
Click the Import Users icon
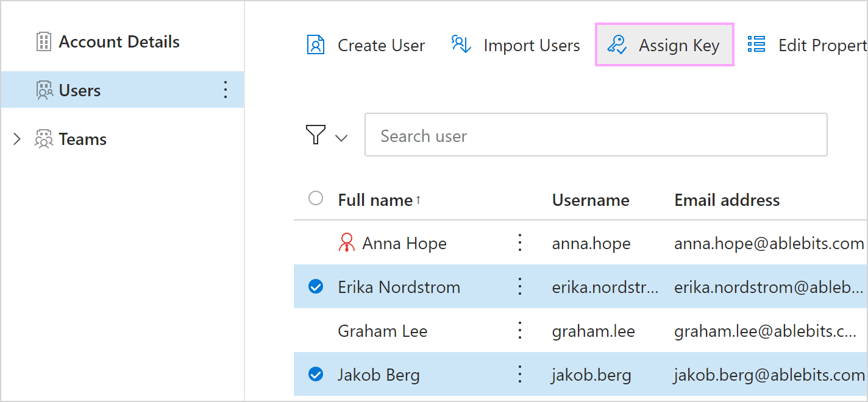coord(461,44)
